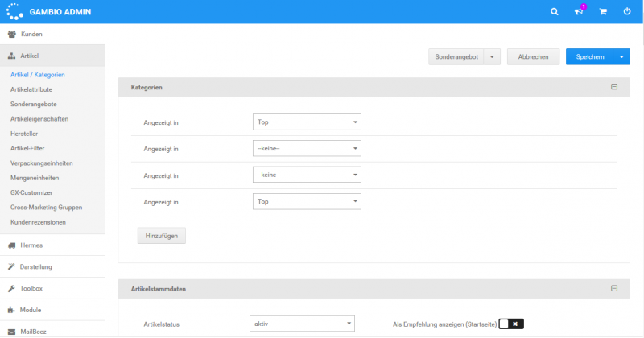Open the Artikelstatus dropdown
The height and width of the screenshot is (338, 644).
point(303,324)
